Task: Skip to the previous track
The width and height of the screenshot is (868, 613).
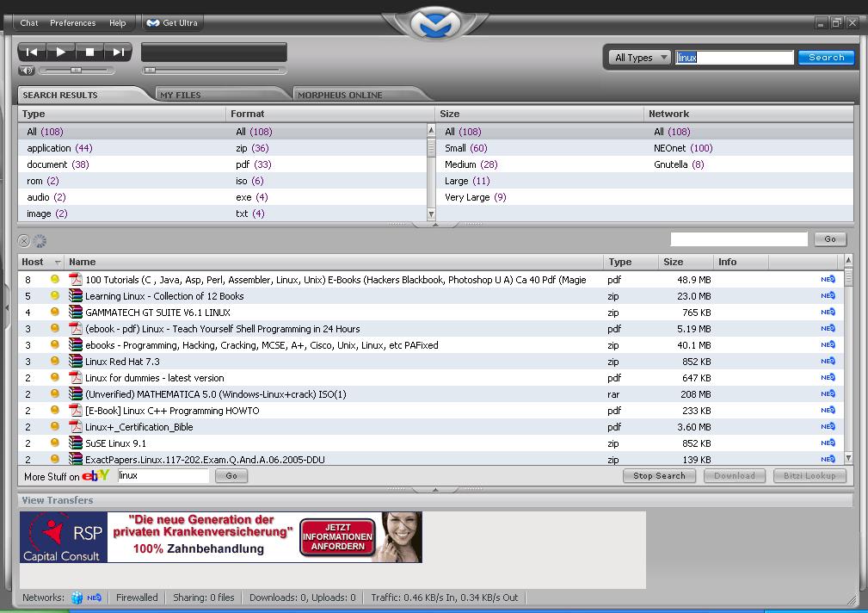Action: click(32, 53)
